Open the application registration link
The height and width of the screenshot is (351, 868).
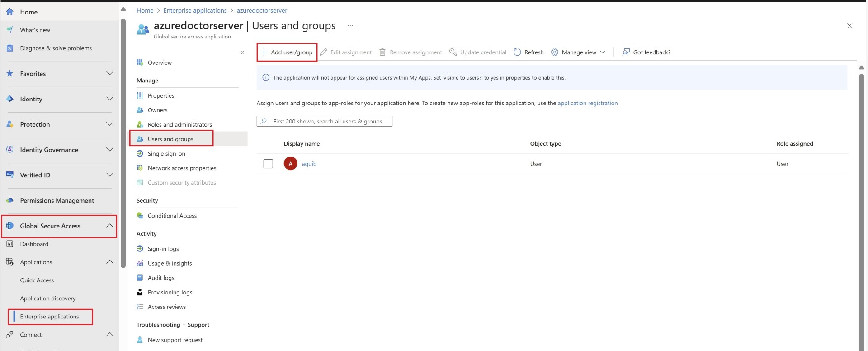pos(587,103)
